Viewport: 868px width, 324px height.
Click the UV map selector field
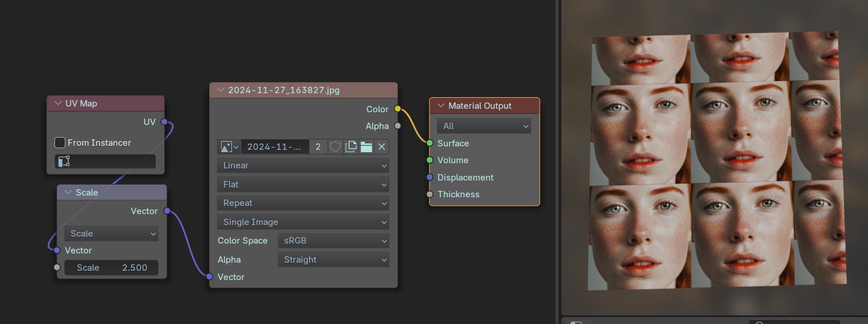(105, 161)
